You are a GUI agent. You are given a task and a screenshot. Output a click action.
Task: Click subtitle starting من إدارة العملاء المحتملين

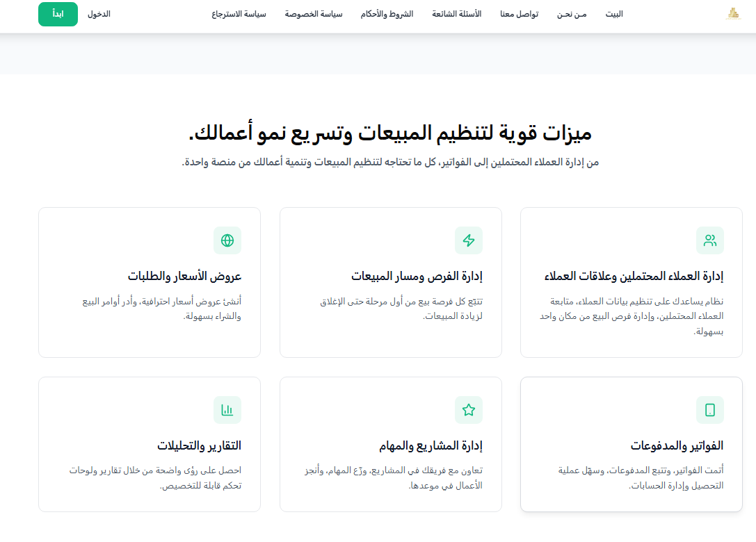[390, 162]
